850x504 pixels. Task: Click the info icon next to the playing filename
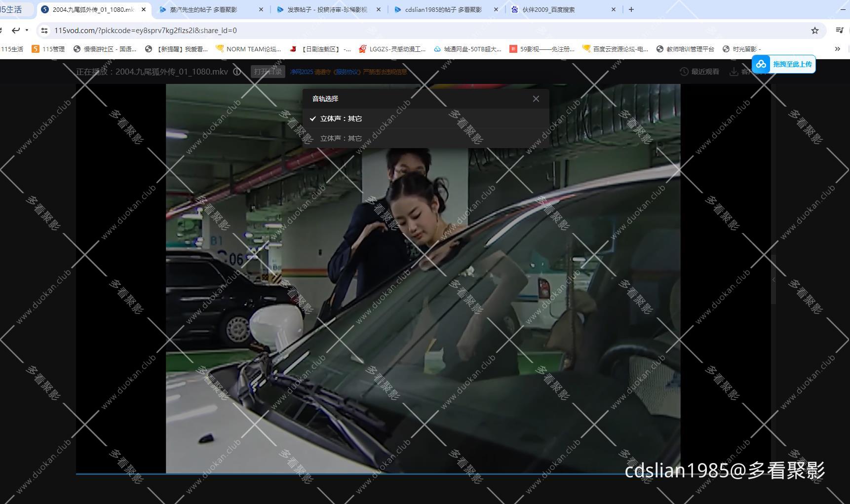(237, 72)
